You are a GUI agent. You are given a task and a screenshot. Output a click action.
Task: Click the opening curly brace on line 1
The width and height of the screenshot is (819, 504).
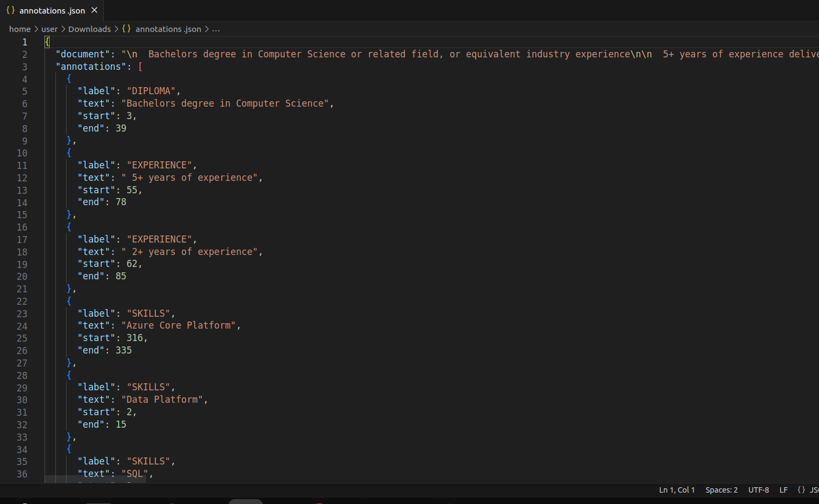pyautogui.click(x=47, y=42)
